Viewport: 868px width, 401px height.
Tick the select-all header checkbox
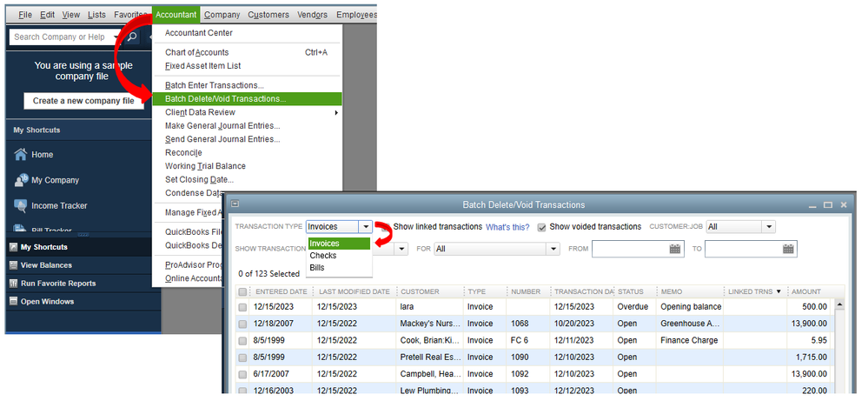point(242,292)
